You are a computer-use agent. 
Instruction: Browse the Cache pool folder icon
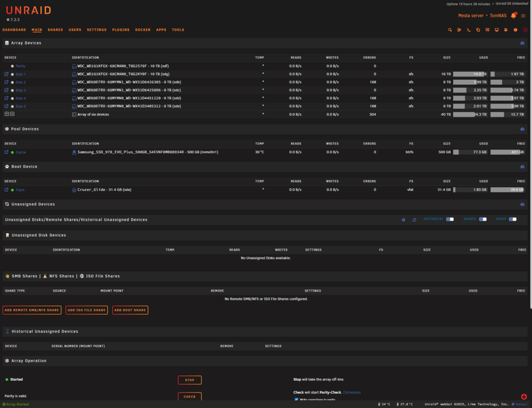point(6,152)
